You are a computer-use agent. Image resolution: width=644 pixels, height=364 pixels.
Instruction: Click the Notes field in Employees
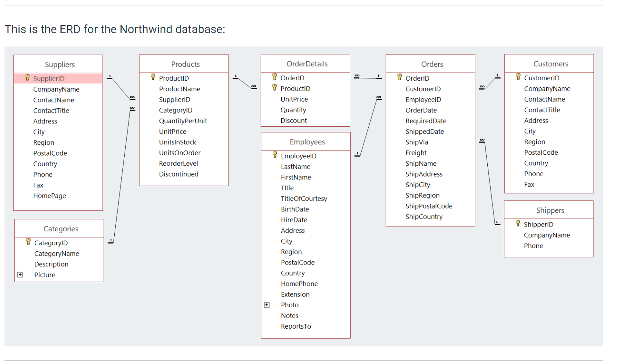point(290,316)
